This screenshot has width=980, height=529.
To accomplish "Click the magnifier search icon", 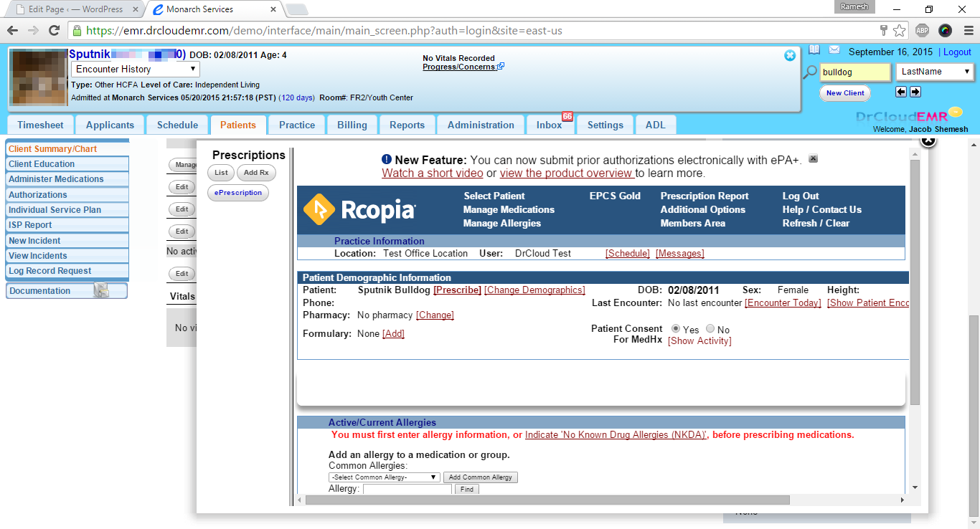I will point(810,72).
